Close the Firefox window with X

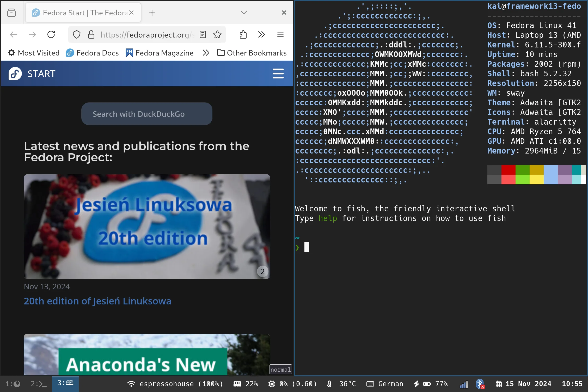(x=284, y=13)
